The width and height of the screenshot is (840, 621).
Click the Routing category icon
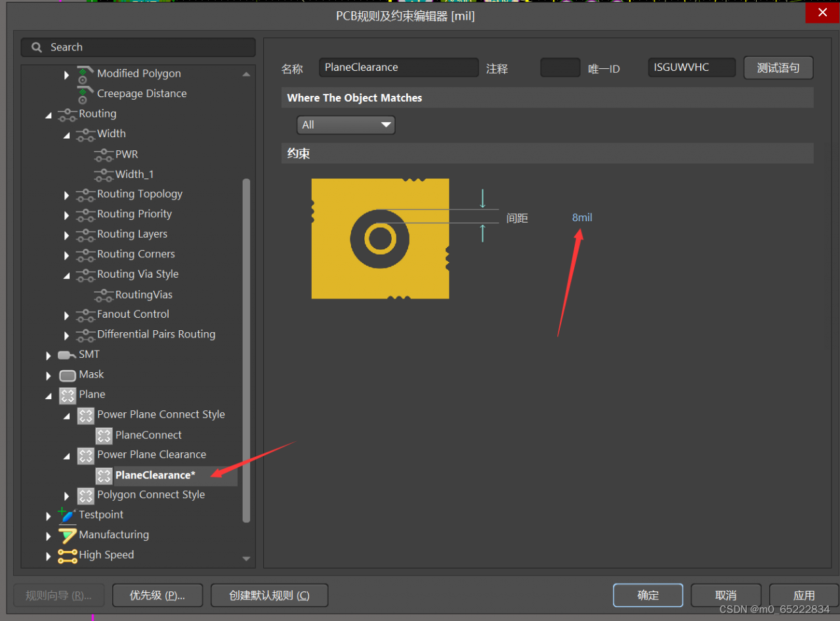(68, 114)
